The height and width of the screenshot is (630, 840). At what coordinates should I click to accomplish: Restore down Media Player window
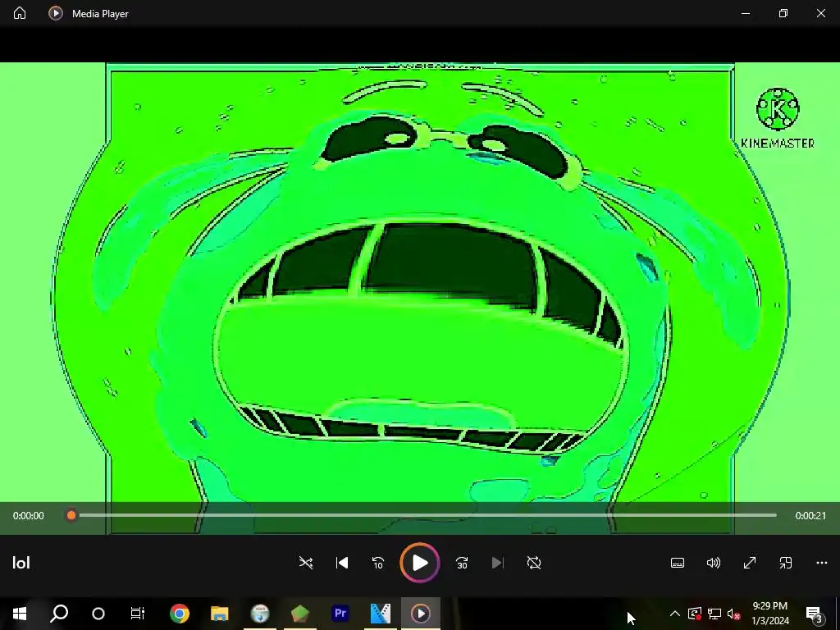click(x=783, y=13)
